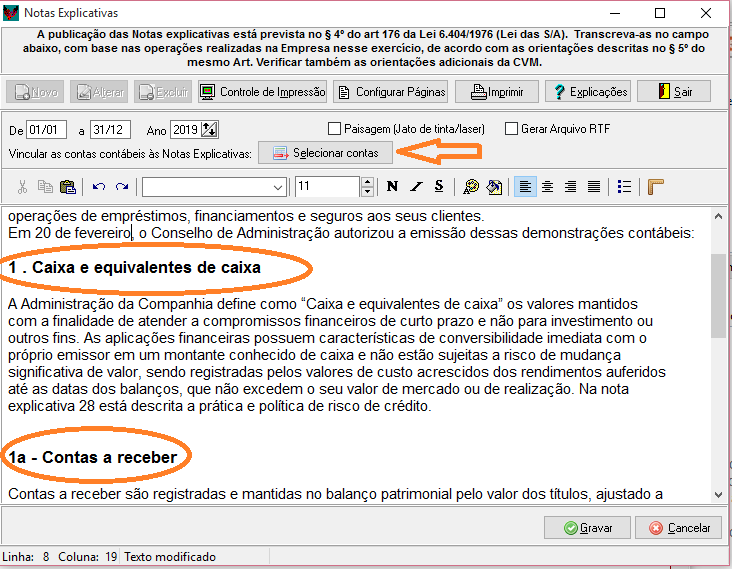Viewport: 732px width, 569px height.
Task: Open Controle de Impressão
Action: (x=262, y=92)
